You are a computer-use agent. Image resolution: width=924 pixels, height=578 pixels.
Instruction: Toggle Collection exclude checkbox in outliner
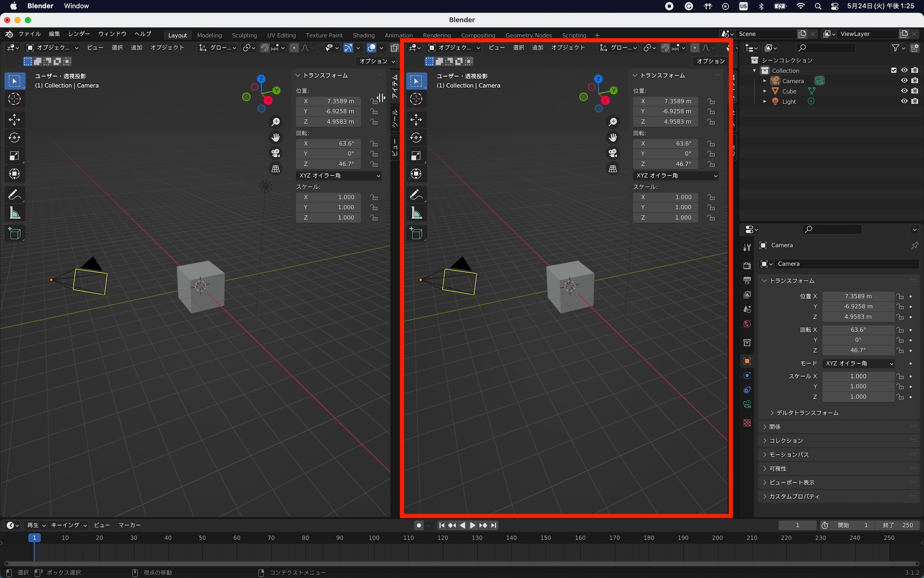pos(894,70)
